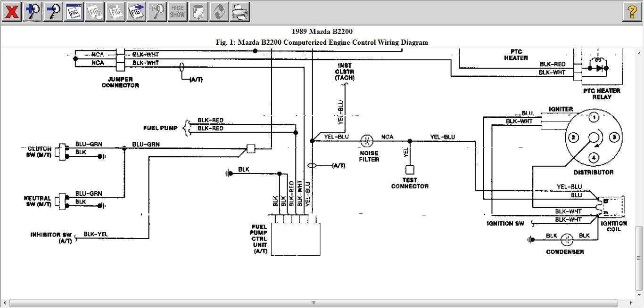
Task: Click the print diagram icon
Action: (x=240, y=12)
